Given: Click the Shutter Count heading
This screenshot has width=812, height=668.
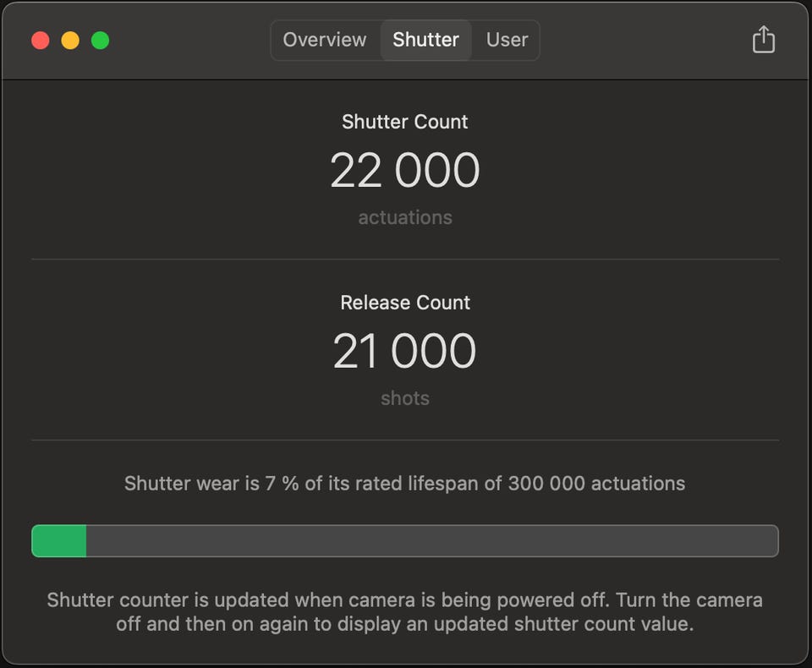Looking at the screenshot, I should 405,122.
